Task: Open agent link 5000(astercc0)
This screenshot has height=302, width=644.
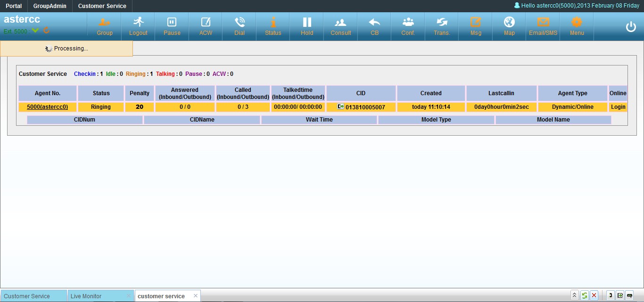Action: click(48, 107)
